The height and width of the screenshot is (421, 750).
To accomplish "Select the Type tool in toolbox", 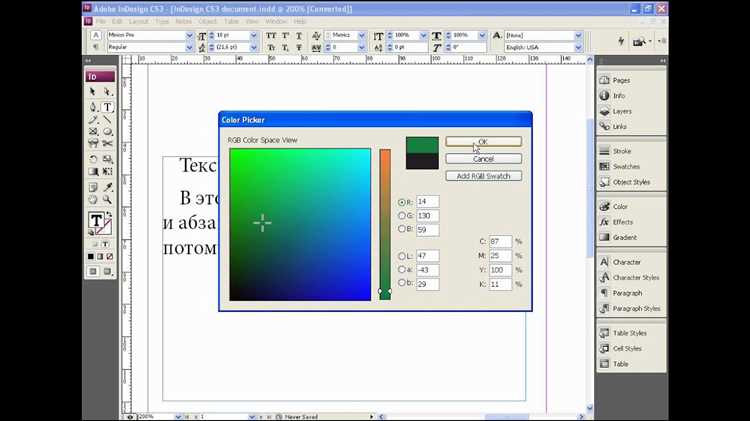I will point(107,106).
